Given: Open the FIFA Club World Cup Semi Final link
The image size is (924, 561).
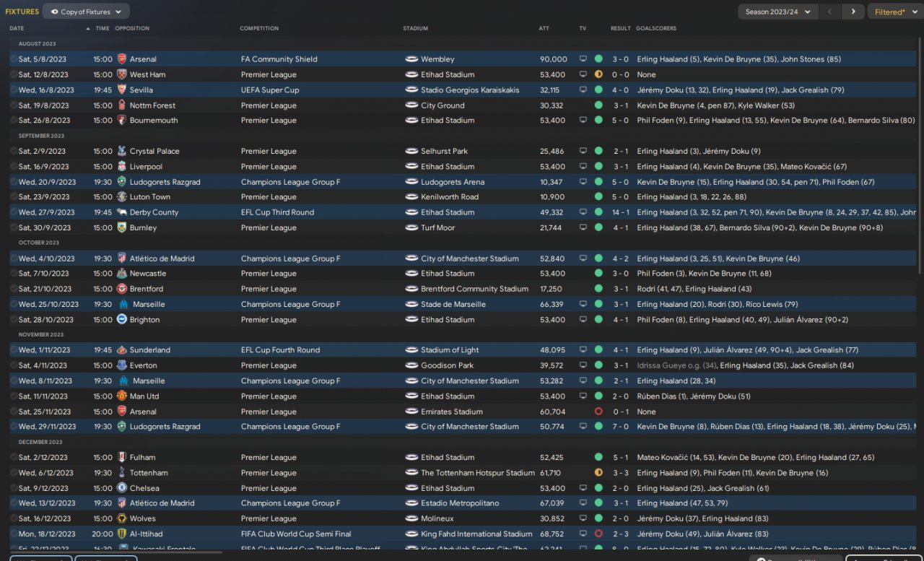Looking at the screenshot, I should point(296,534).
